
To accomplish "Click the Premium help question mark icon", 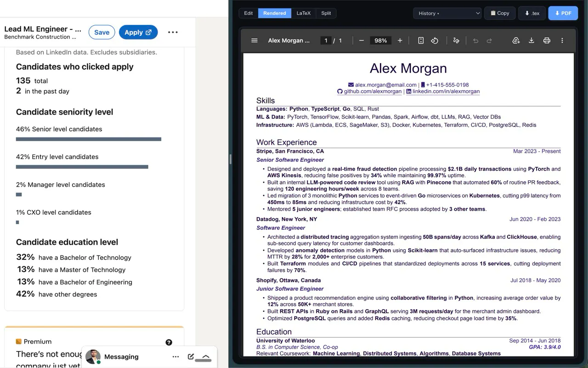I will click(169, 342).
